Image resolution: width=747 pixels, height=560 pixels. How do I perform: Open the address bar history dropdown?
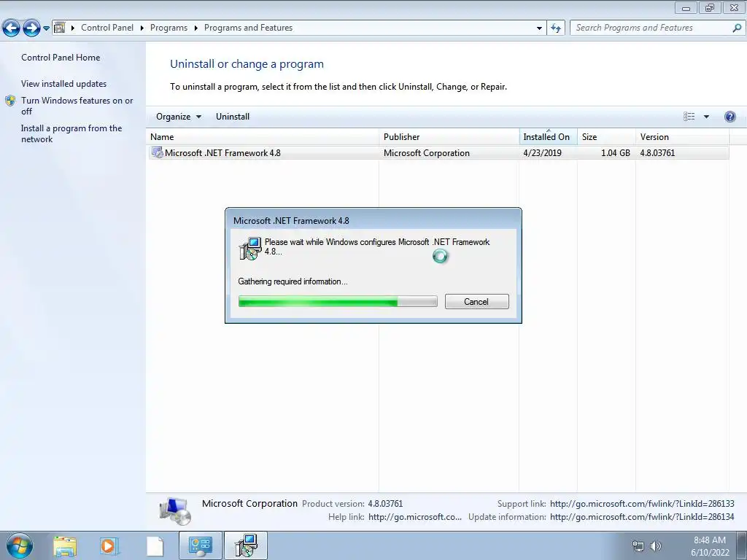tap(539, 28)
